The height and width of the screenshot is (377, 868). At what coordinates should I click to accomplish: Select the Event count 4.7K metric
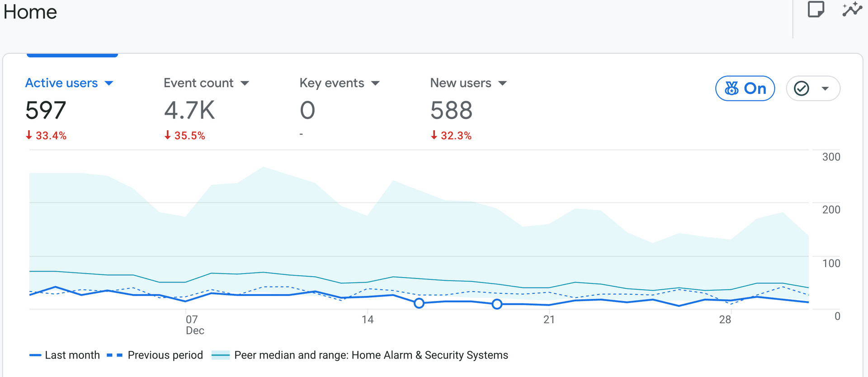click(x=189, y=110)
